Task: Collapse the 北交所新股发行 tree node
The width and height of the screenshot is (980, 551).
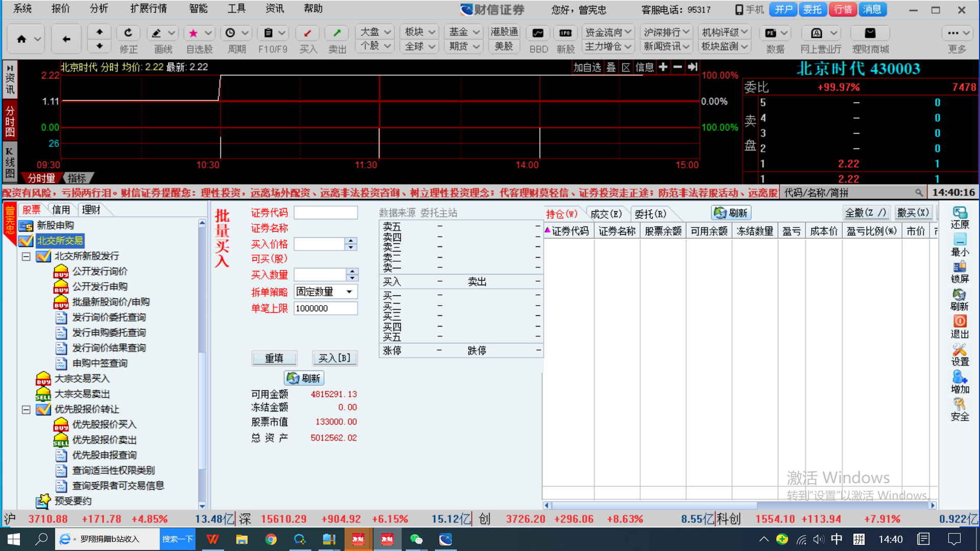Action: pyautogui.click(x=26, y=256)
